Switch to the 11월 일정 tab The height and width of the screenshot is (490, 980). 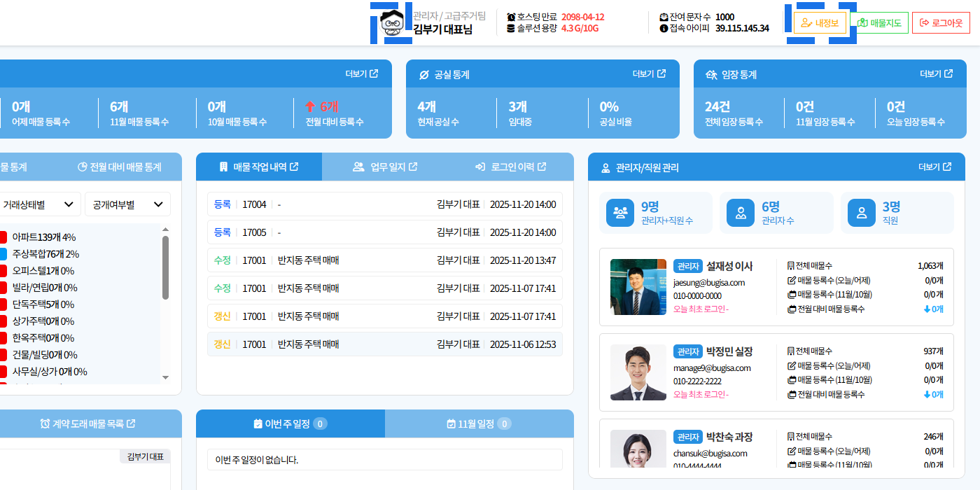coord(479,423)
